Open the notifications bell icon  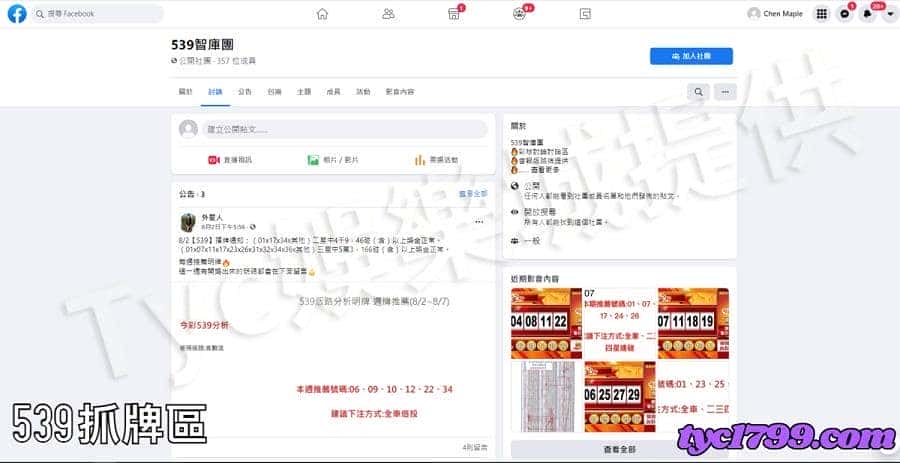coord(868,14)
